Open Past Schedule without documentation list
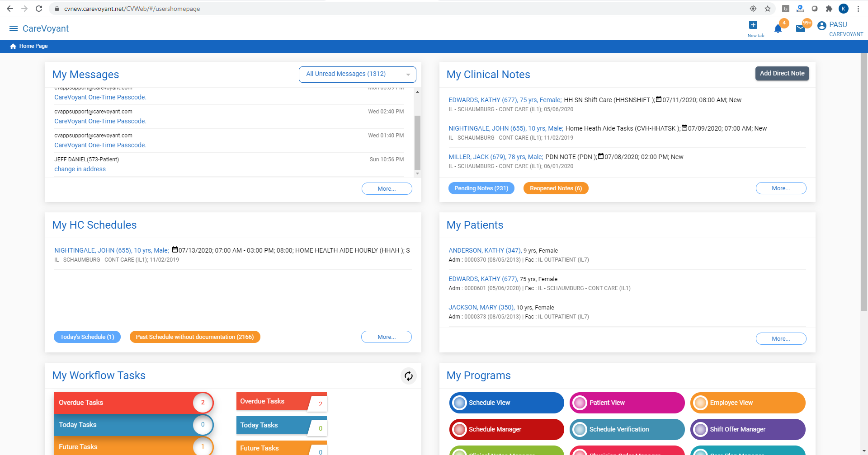 (x=195, y=337)
